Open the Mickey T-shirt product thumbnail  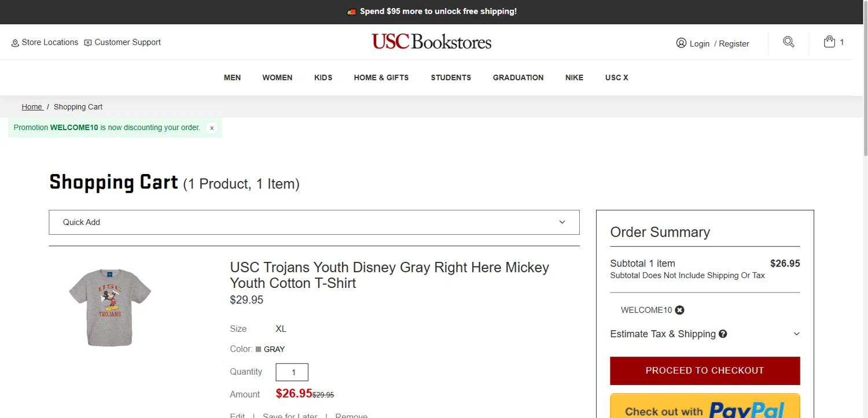click(x=110, y=307)
